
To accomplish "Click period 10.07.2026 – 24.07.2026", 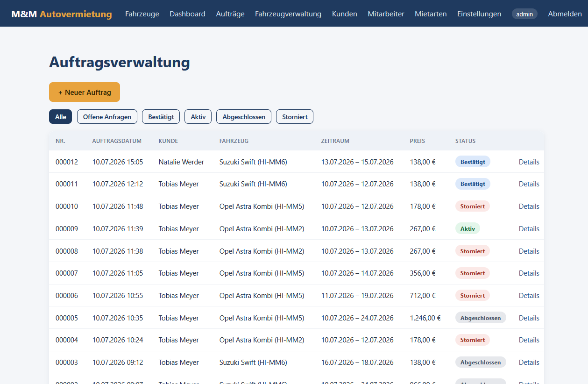I will point(357,318).
